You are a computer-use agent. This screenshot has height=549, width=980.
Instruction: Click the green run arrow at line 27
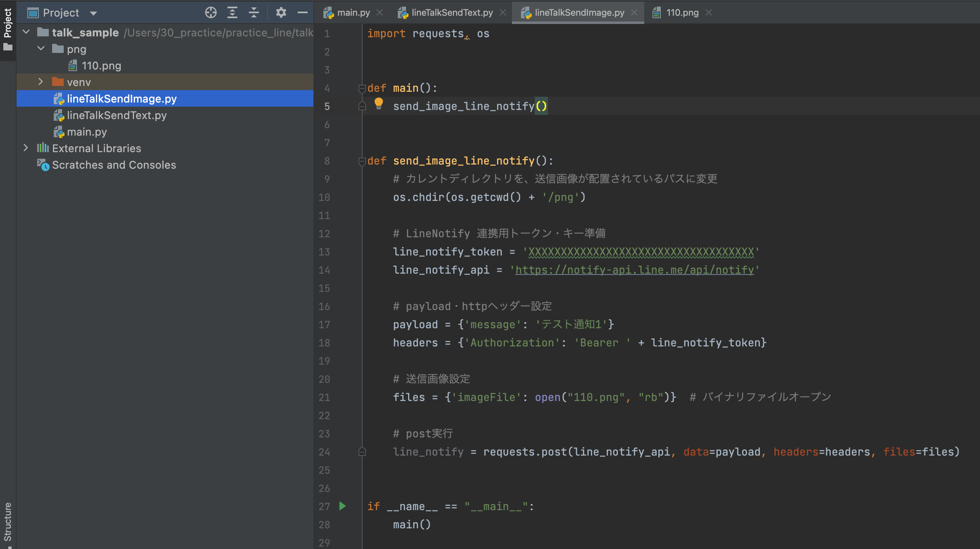tap(342, 506)
